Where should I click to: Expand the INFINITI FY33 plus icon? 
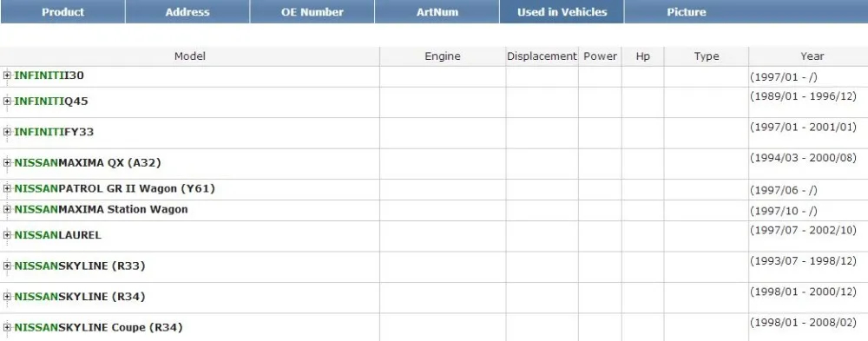click(7, 132)
